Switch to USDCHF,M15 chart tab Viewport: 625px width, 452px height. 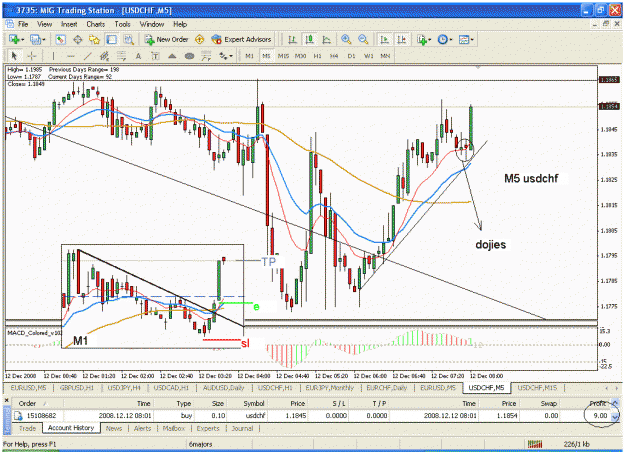pyautogui.click(x=537, y=388)
